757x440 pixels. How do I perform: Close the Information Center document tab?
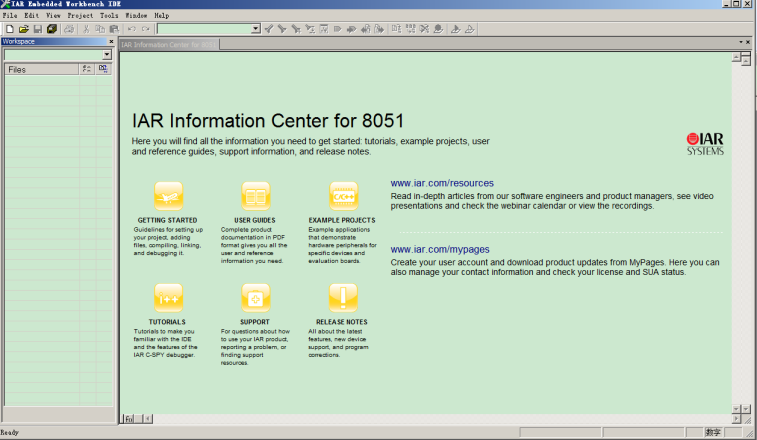point(748,43)
